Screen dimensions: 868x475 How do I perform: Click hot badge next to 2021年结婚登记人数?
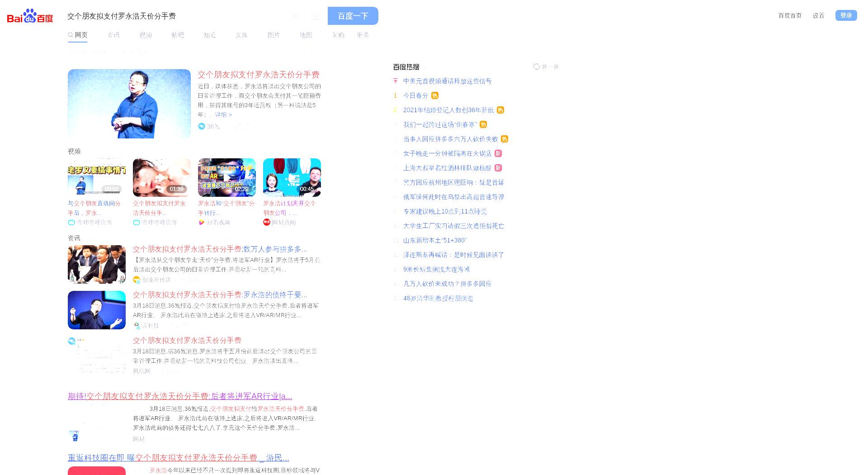(x=500, y=110)
